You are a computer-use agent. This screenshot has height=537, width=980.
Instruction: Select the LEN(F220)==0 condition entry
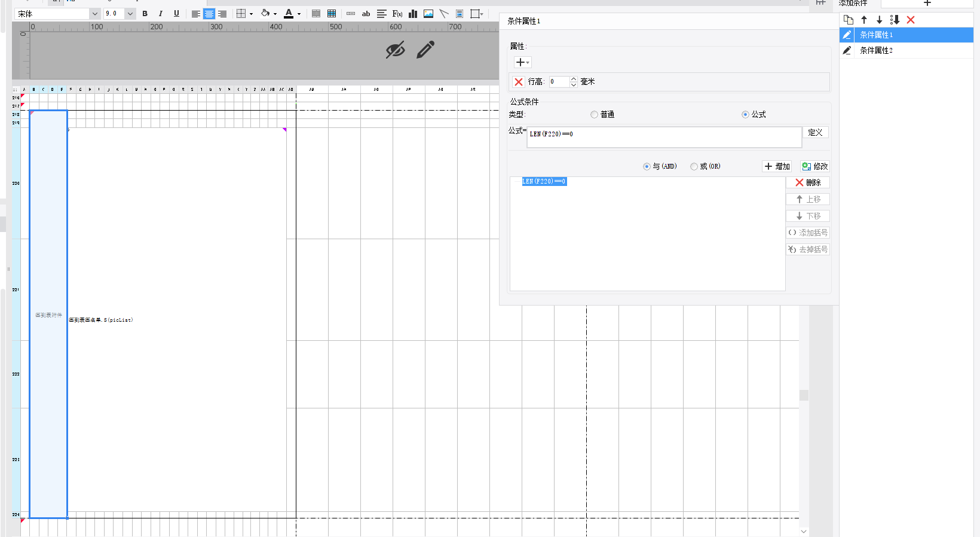click(544, 181)
